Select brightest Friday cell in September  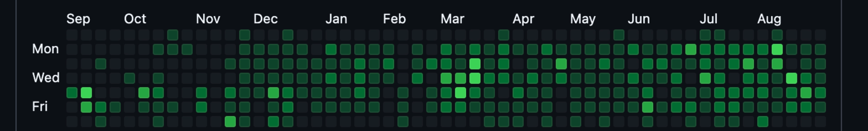pos(86,107)
